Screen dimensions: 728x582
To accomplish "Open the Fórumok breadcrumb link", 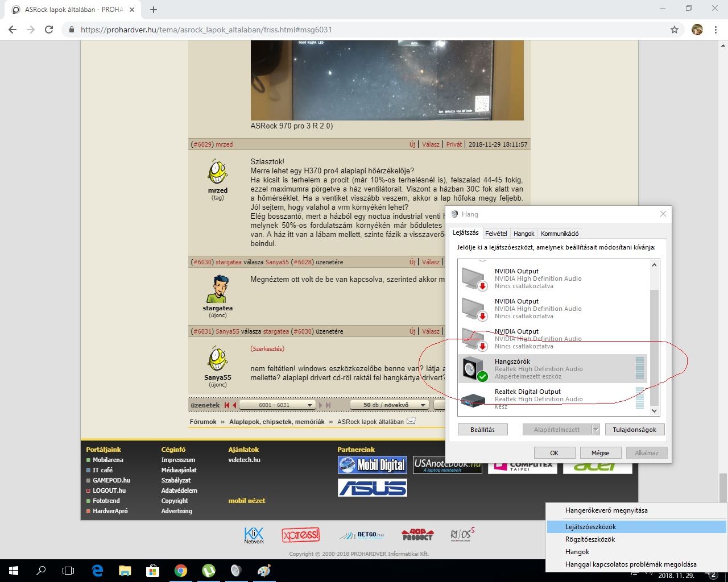I will pos(203,422).
